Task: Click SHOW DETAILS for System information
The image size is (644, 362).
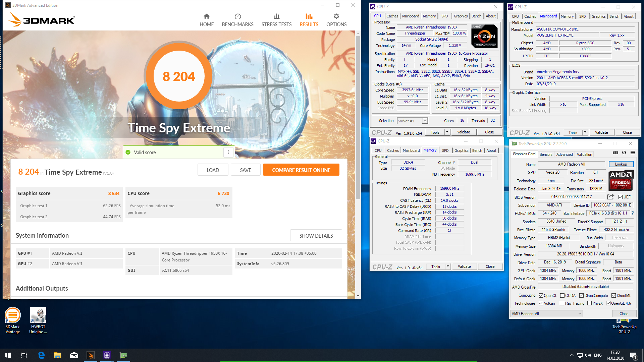Action: pyautogui.click(x=316, y=236)
